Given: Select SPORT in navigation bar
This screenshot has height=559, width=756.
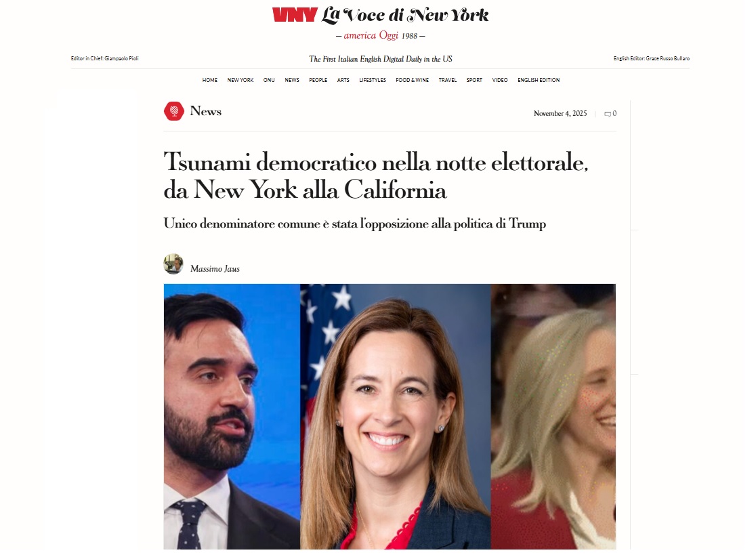Looking at the screenshot, I should (x=474, y=80).
